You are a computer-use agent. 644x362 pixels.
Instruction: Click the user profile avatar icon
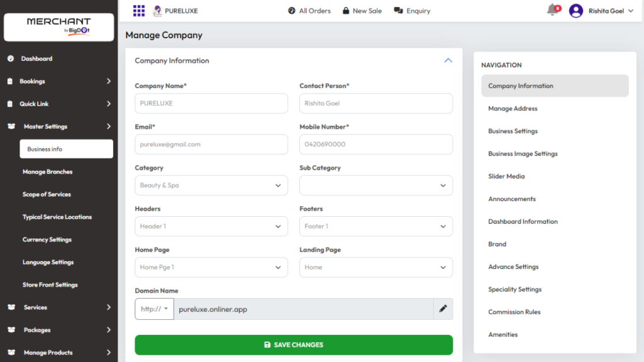[x=575, y=11]
